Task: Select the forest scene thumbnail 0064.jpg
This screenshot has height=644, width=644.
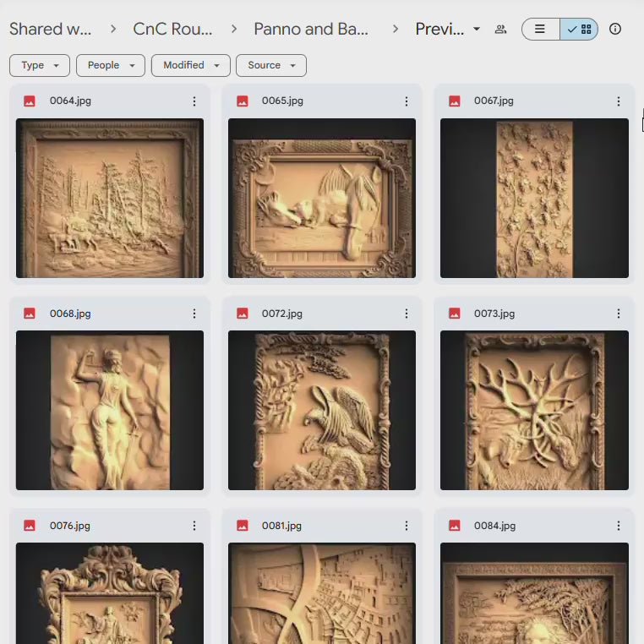Action: point(110,198)
